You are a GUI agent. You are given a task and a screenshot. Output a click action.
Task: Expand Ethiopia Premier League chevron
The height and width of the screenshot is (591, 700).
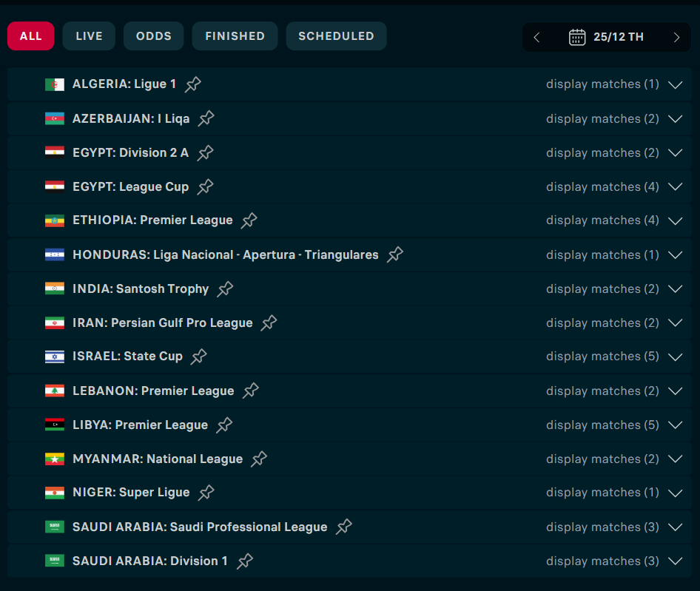pos(676,221)
